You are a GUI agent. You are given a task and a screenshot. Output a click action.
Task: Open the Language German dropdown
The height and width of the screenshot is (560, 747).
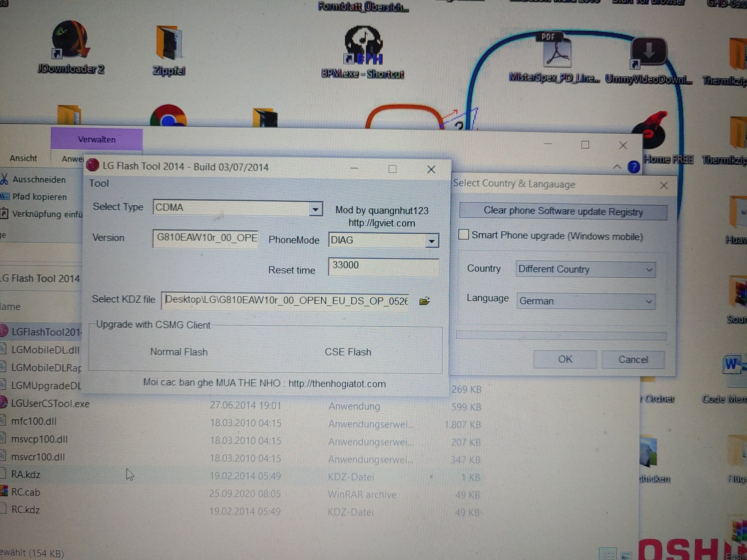click(586, 301)
